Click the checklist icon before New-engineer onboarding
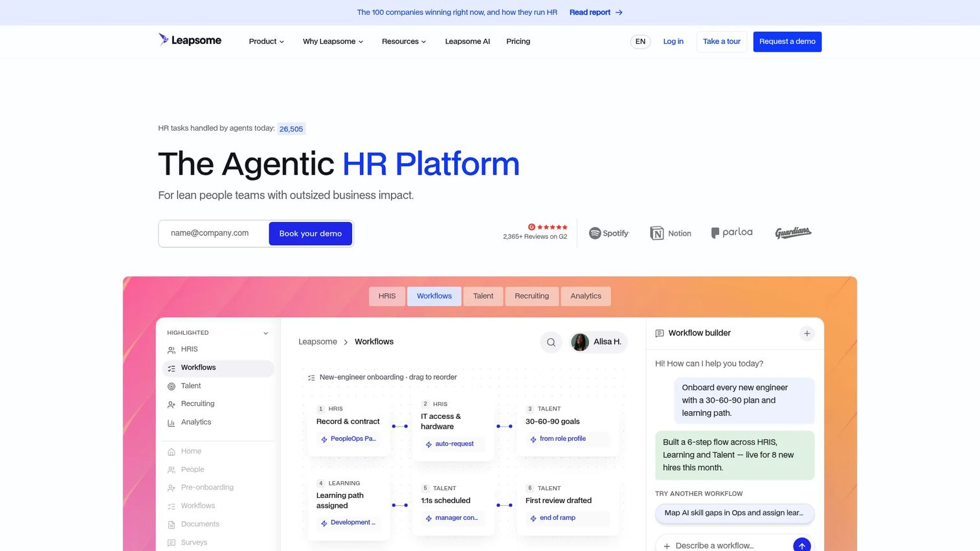Viewport: 980px width, 551px height. click(311, 377)
